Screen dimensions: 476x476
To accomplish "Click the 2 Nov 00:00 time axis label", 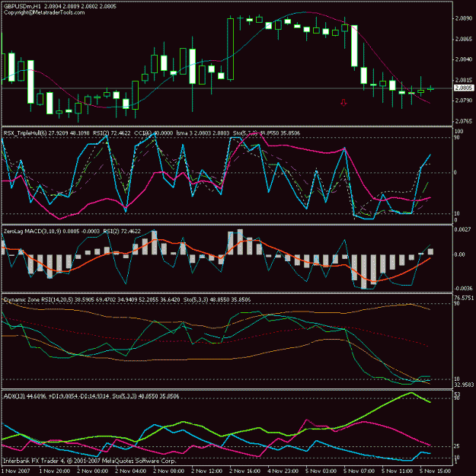I will [x=93, y=471].
